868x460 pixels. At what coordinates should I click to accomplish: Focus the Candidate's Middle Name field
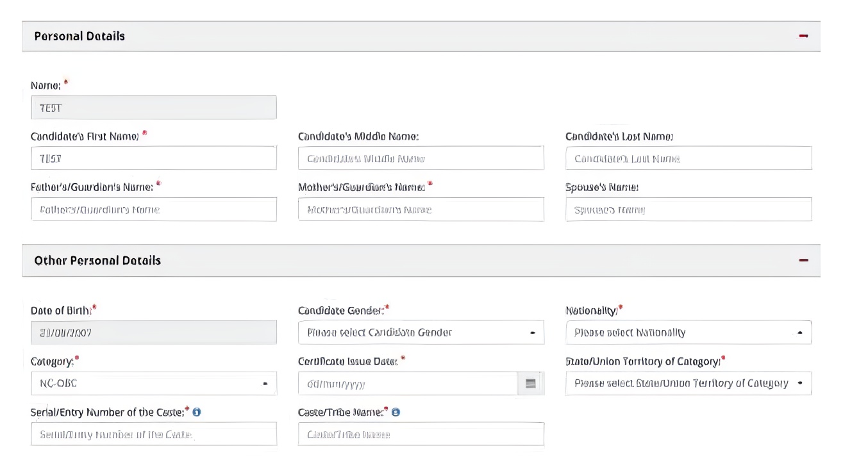coord(421,158)
